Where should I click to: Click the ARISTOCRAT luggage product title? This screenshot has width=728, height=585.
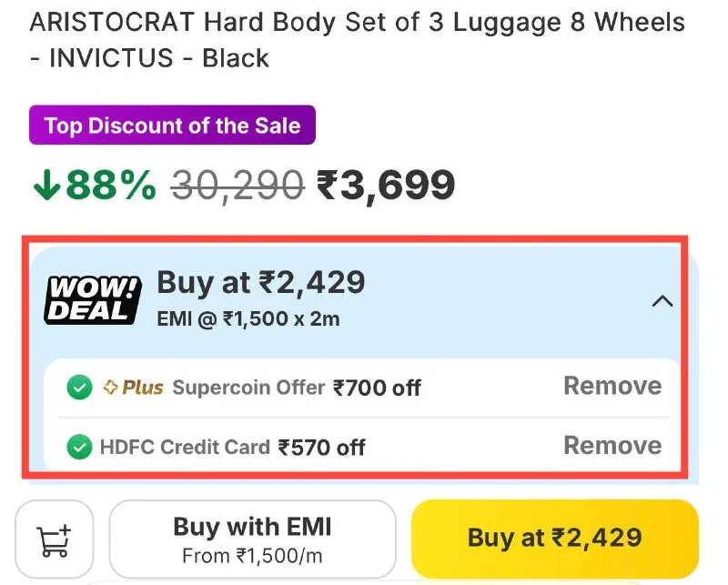pyautogui.click(x=357, y=40)
